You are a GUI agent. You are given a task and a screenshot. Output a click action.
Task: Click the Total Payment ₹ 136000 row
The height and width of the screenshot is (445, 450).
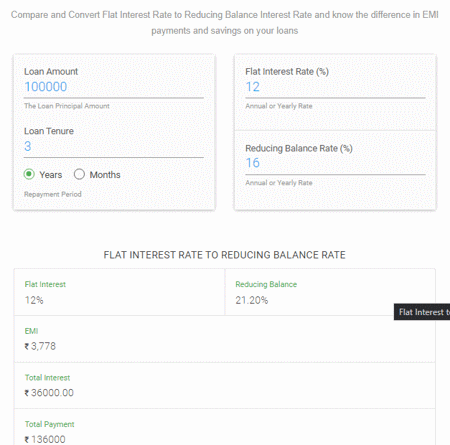coord(225,427)
